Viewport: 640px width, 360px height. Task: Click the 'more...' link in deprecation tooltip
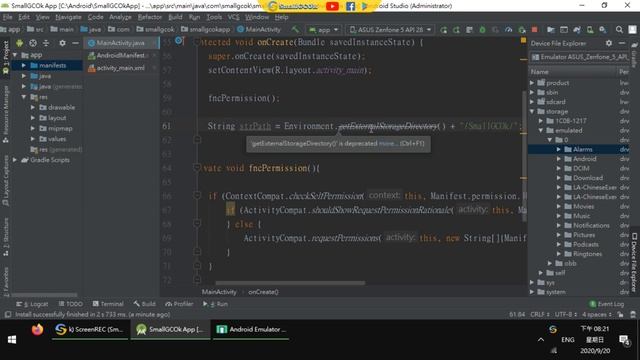(387, 144)
